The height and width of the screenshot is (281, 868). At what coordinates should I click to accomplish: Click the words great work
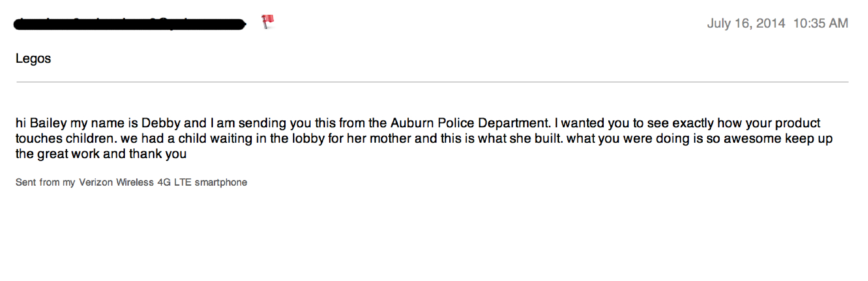point(68,154)
